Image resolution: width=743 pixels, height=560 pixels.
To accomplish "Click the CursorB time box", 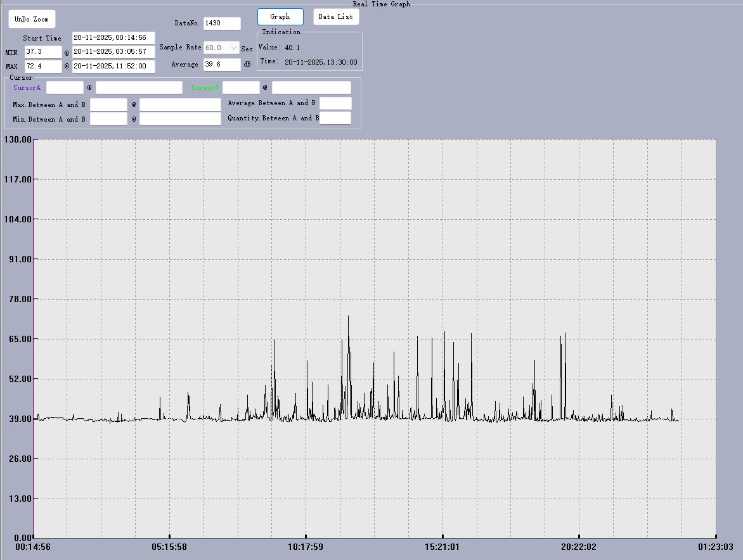I will pyautogui.click(x=311, y=87).
